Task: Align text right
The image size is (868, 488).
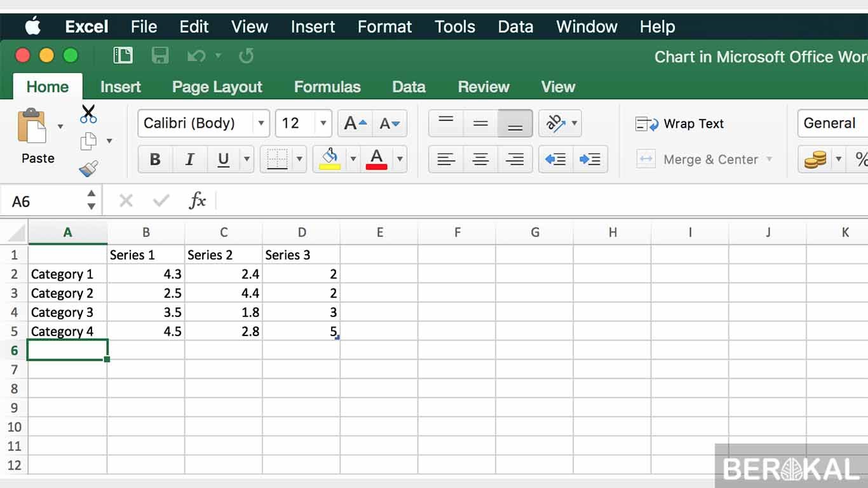Action: click(515, 159)
